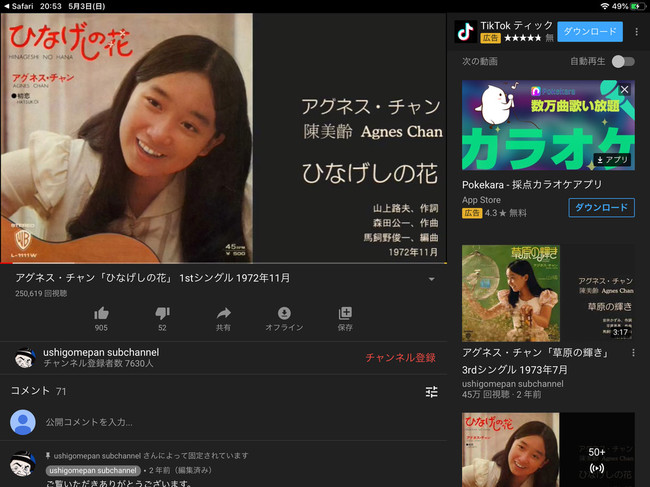Expand the video description arrow
650x487 pixels.
[x=432, y=279]
